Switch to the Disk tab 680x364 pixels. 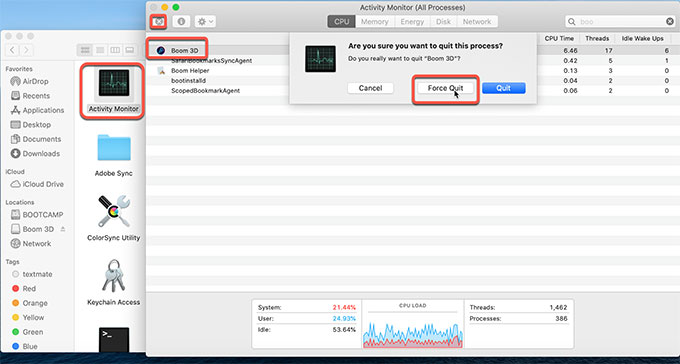(x=443, y=22)
